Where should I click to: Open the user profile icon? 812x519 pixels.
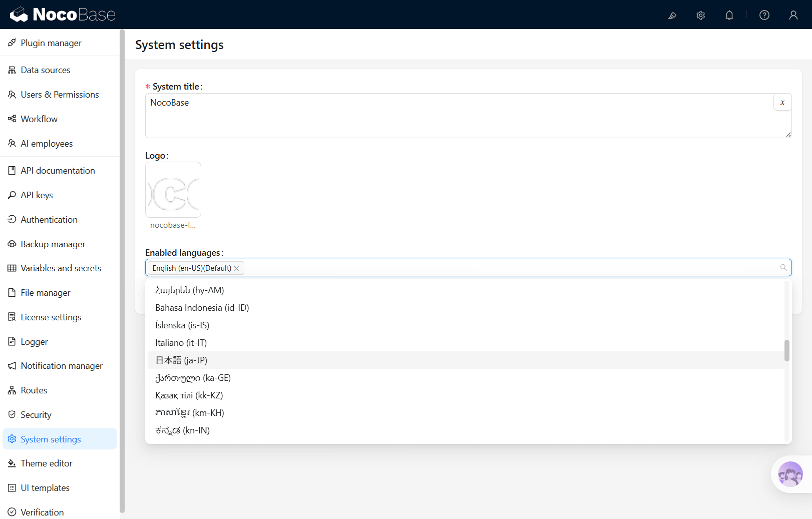[x=793, y=15]
